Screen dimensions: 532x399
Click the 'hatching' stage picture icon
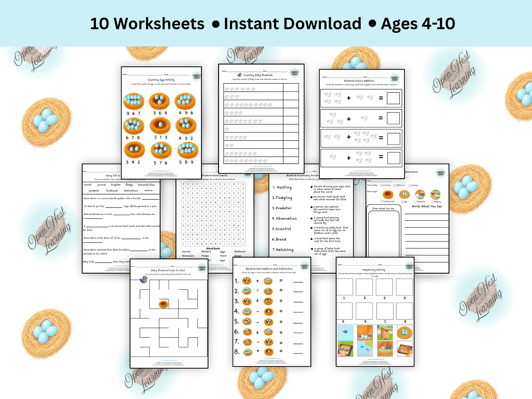tap(420, 194)
